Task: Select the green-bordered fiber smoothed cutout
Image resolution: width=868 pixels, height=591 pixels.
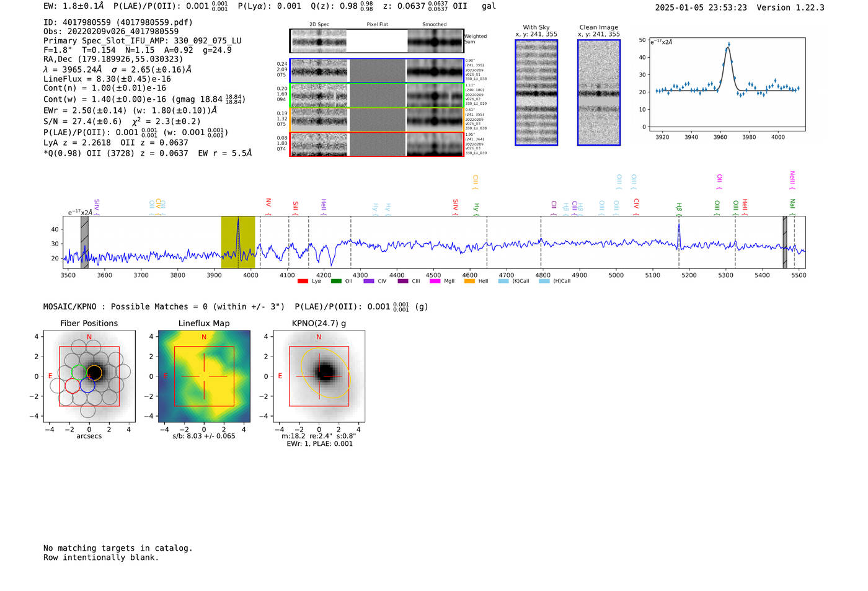Action: tap(435, 96)
